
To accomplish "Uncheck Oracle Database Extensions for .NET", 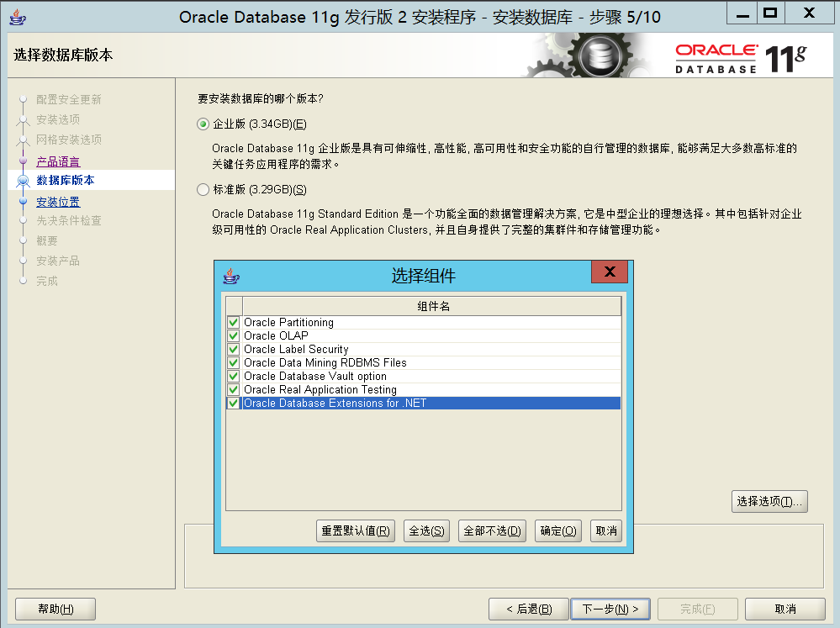I will tap(233, 403).
